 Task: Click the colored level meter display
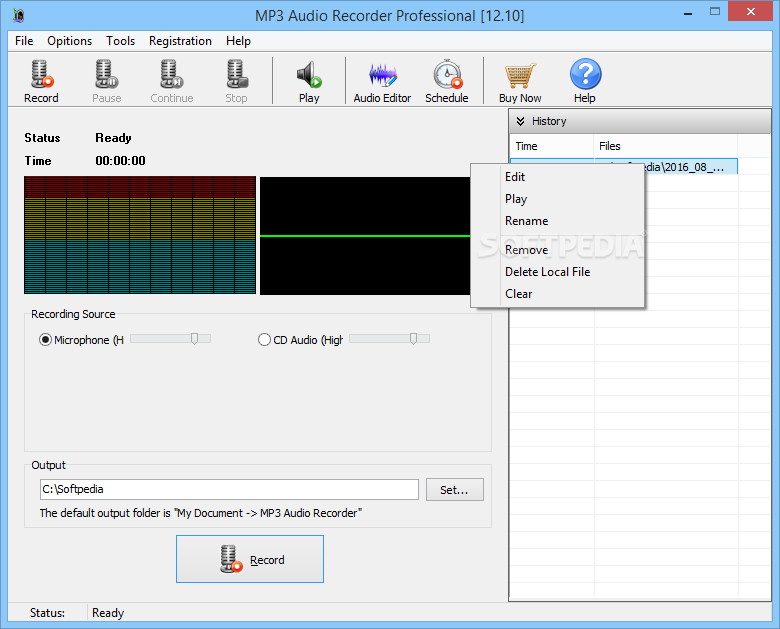click(x=140, y=235)
